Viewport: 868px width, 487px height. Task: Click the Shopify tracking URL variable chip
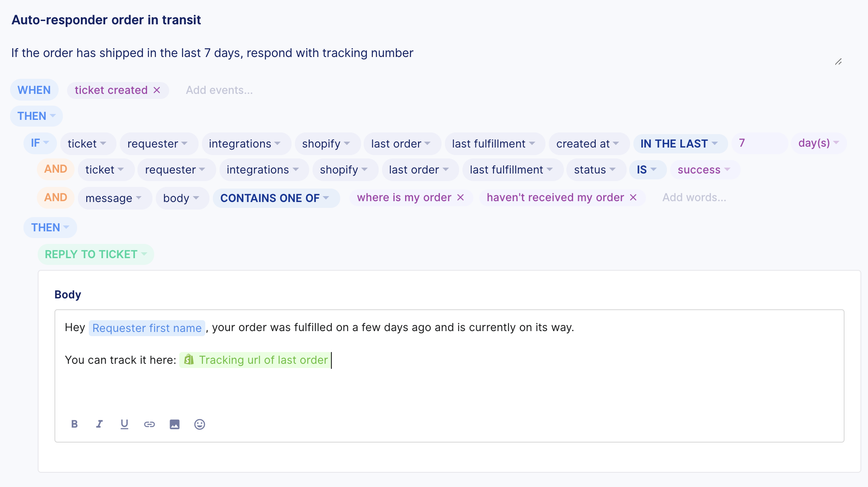click(x=255, y=360)
